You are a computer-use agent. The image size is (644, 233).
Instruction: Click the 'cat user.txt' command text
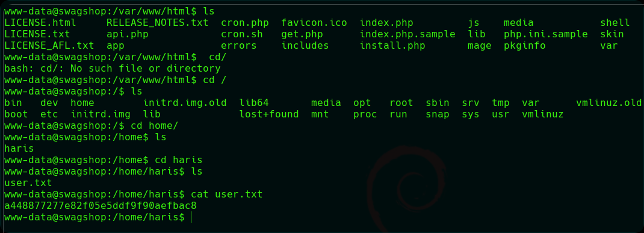coord(227,193)
